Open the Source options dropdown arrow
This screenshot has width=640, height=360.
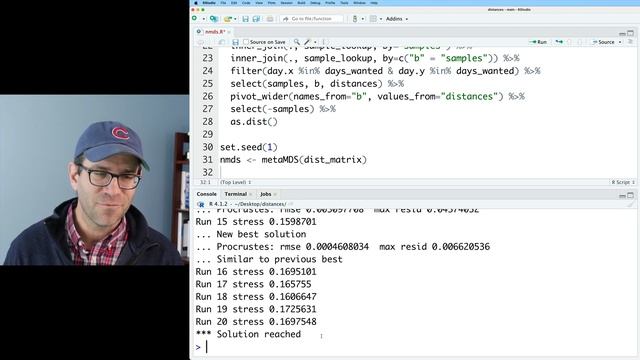click(x=620, y=42)
